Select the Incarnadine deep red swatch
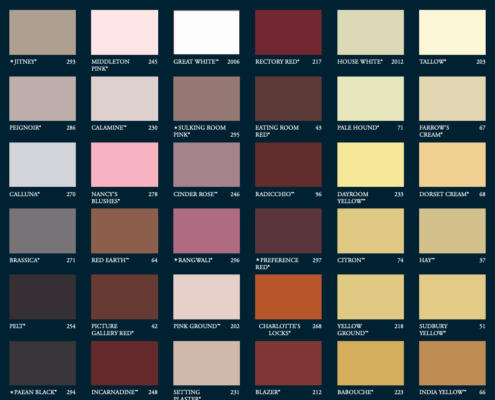The height and width of the screenshot is (400, 495). click(125, 363)
